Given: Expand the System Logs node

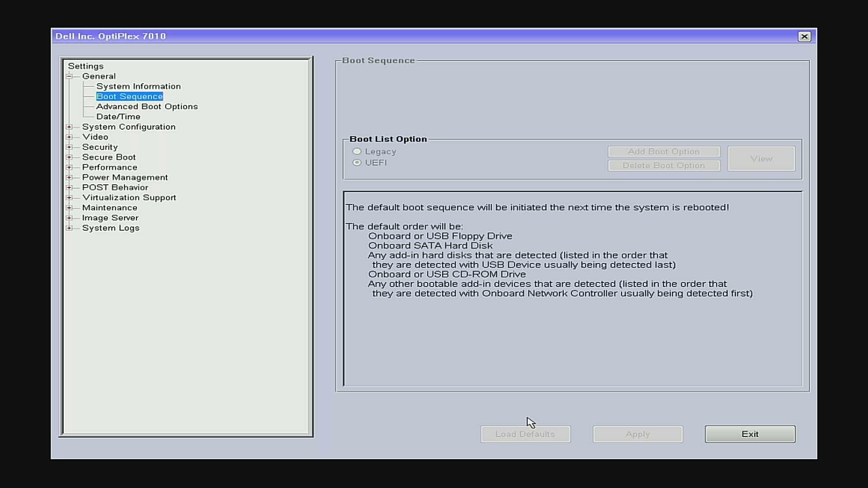Looking at the screenshot, I should 69,228.
